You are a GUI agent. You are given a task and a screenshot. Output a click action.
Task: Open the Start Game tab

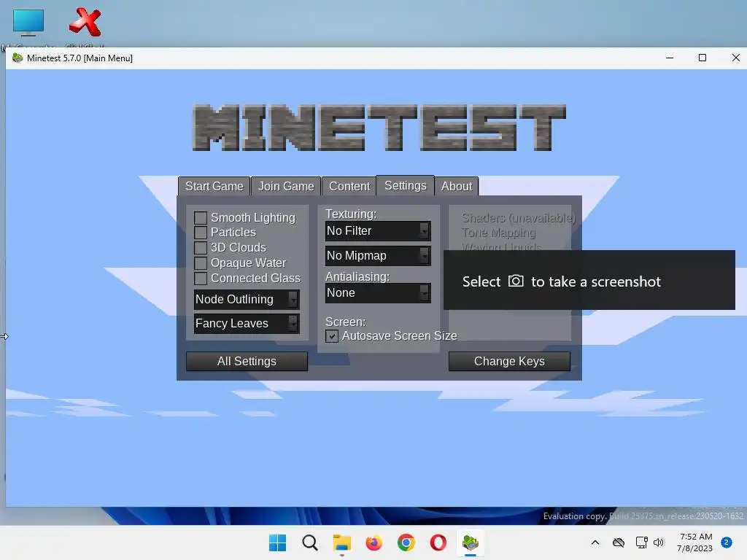pos(214,186)
